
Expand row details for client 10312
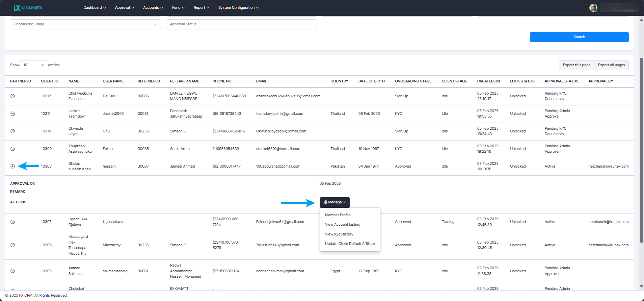point(13,96)
